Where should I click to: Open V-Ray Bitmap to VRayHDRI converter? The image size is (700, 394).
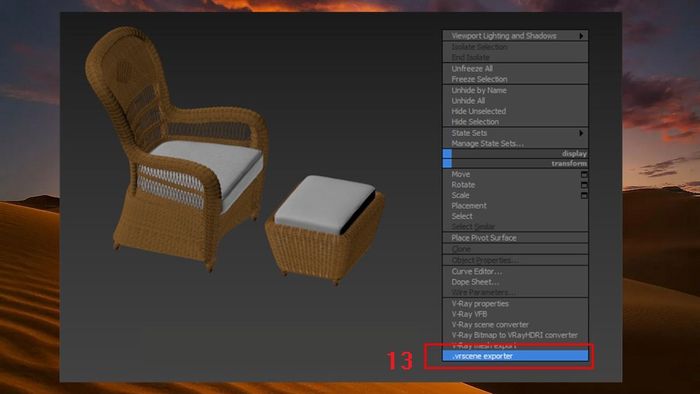(x=515, y=335)
